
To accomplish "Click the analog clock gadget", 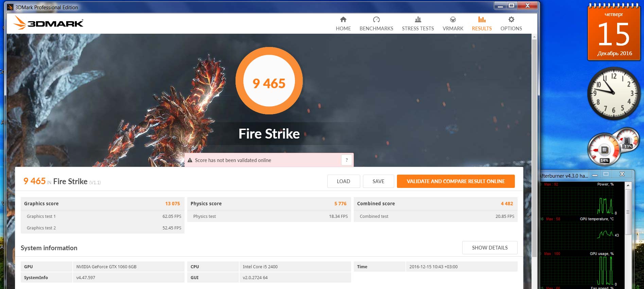I will pos(613,93).
